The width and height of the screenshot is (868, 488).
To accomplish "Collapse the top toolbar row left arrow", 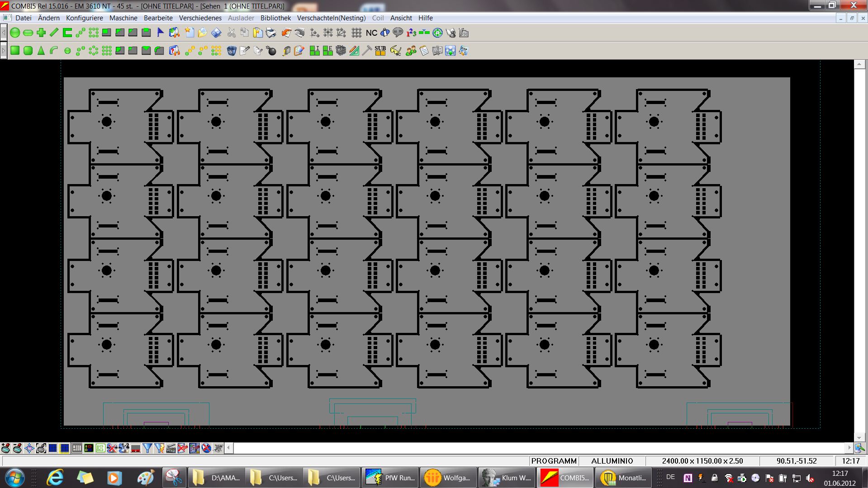I will pyautogui.click(x=4, y=33).
